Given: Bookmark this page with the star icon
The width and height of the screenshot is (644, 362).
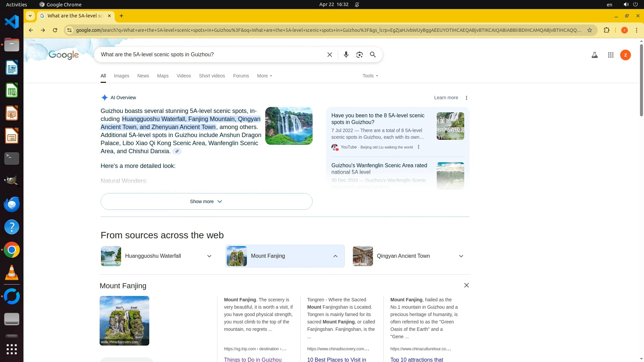Looking at the screenshot, I should [589, 30].
